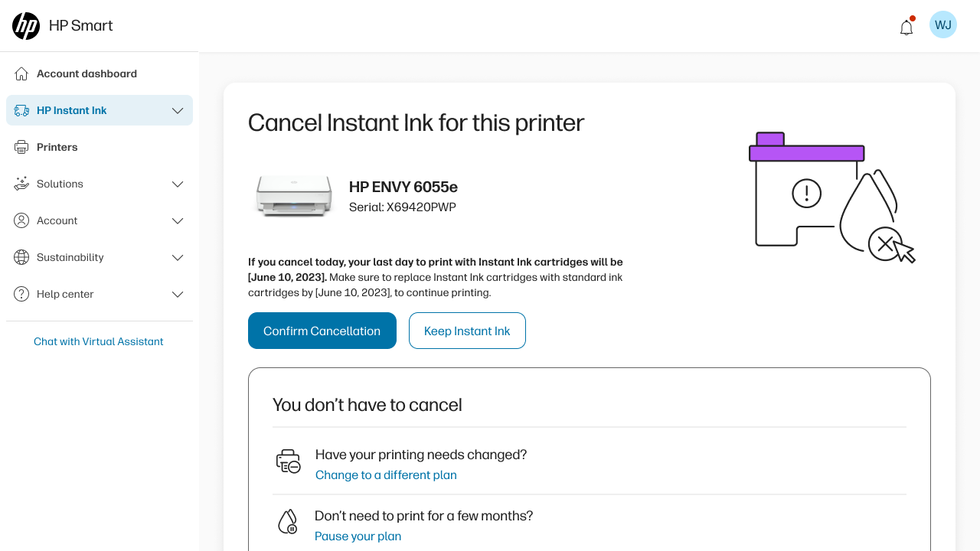The image size is (980, 551).
Task: Expand the Account section chevron
Action: (x=178, y=220)
